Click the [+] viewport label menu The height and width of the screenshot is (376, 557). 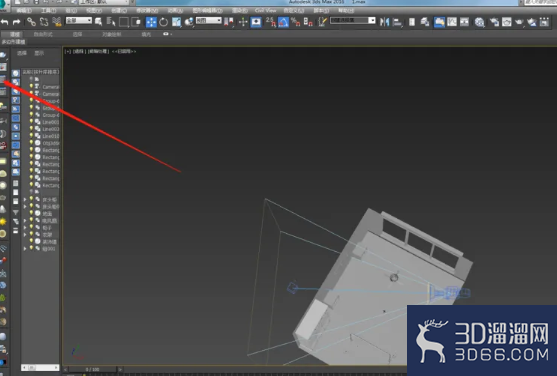tap(67, 52)
